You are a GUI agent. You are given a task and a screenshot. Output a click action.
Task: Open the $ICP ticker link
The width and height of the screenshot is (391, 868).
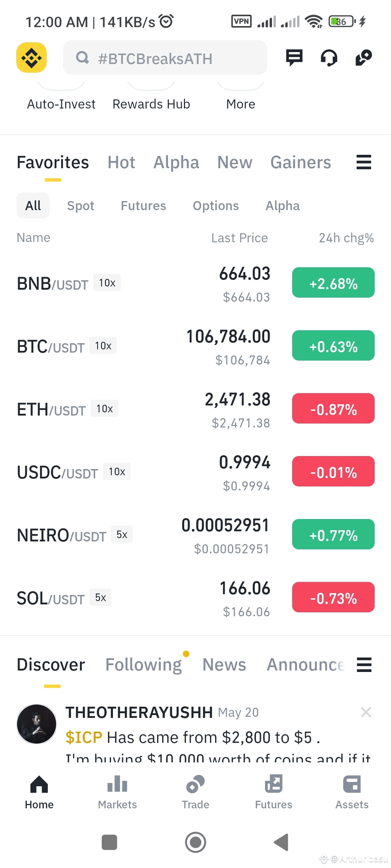pyautogui.click(x=84, y=737)
